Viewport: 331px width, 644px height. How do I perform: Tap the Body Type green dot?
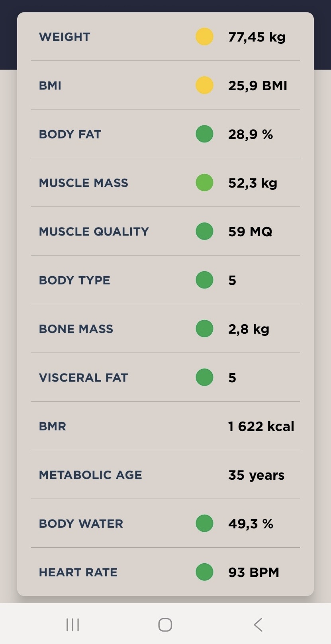(204, 280)
